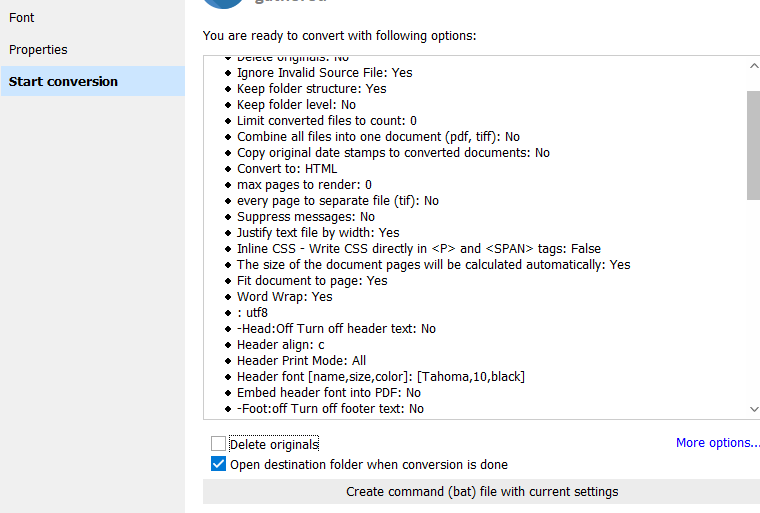Click the options list scroll-up arrow

point(753,66)
